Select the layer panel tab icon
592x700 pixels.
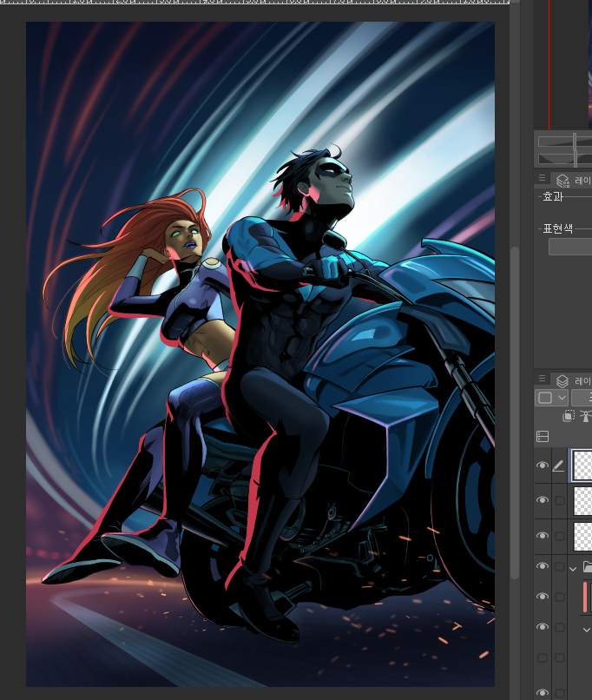[x=562, y=380]
